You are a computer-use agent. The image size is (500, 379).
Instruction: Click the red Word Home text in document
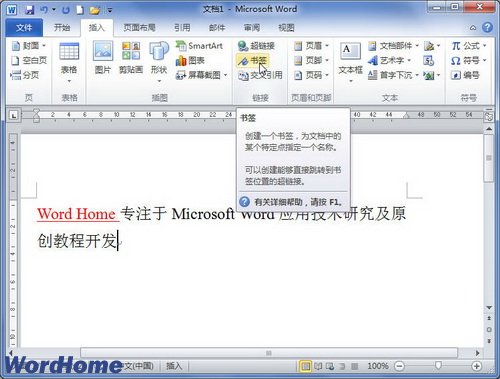tap(76, 214)
